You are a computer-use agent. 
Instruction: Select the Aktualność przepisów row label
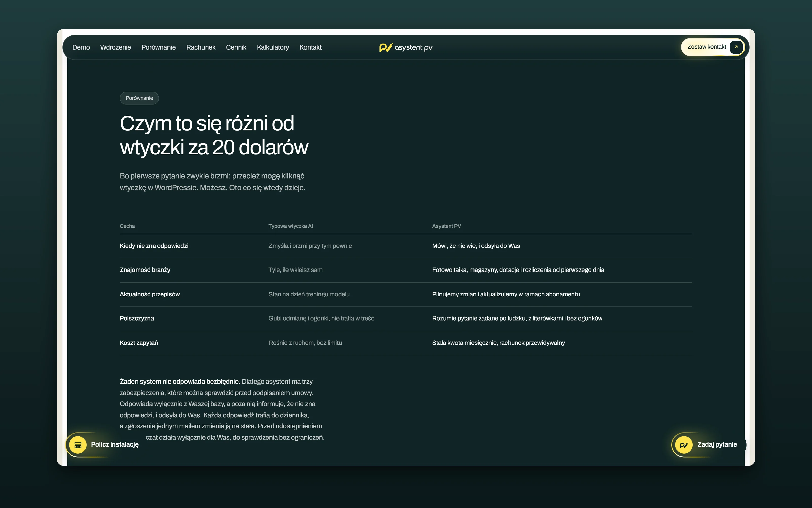tap(150, 294)
